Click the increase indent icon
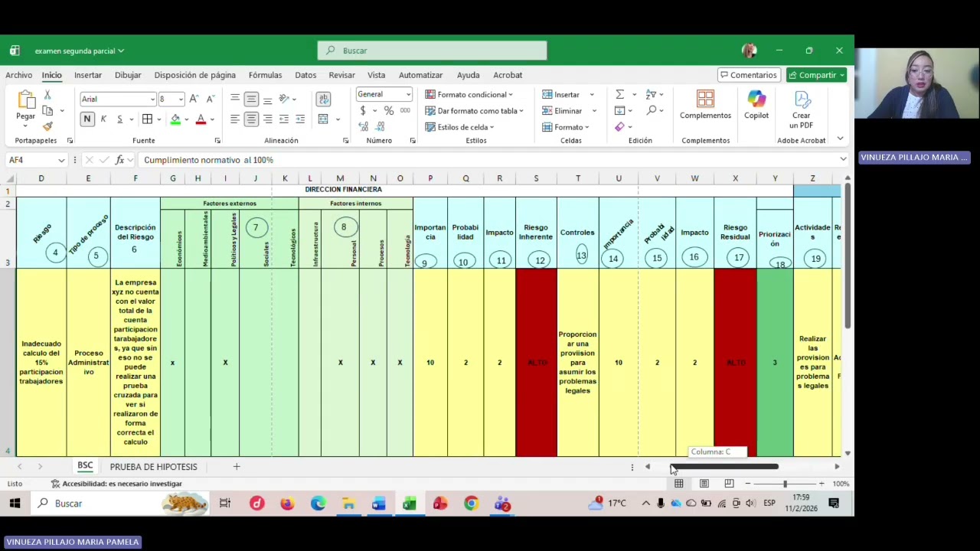 coord(300,119)
